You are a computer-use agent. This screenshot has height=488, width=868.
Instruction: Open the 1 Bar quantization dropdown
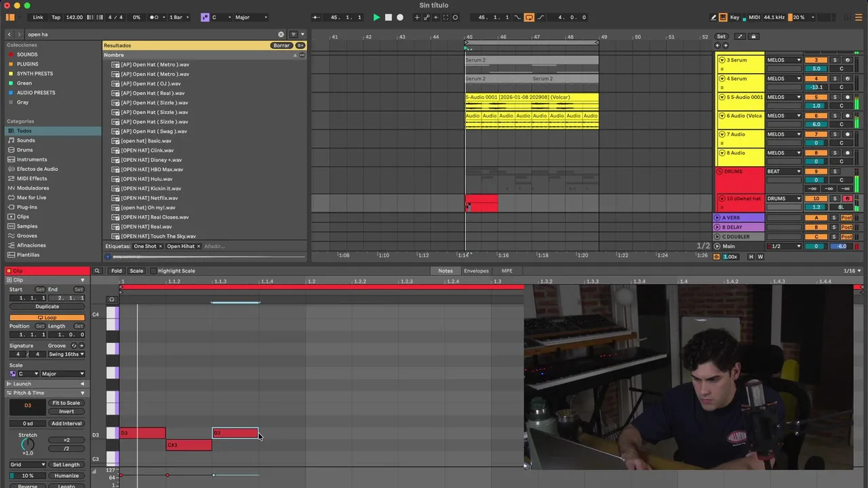click(x=178, y=17)
